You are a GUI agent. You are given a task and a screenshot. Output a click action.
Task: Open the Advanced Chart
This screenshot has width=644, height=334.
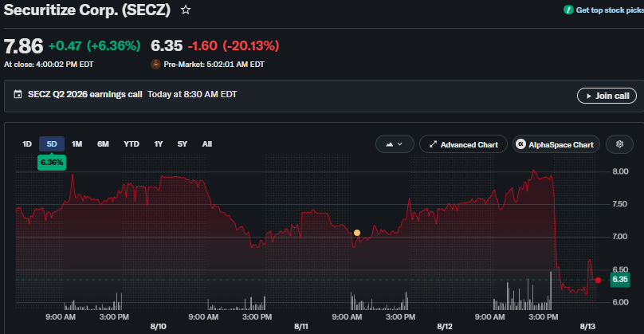[463, 144]
